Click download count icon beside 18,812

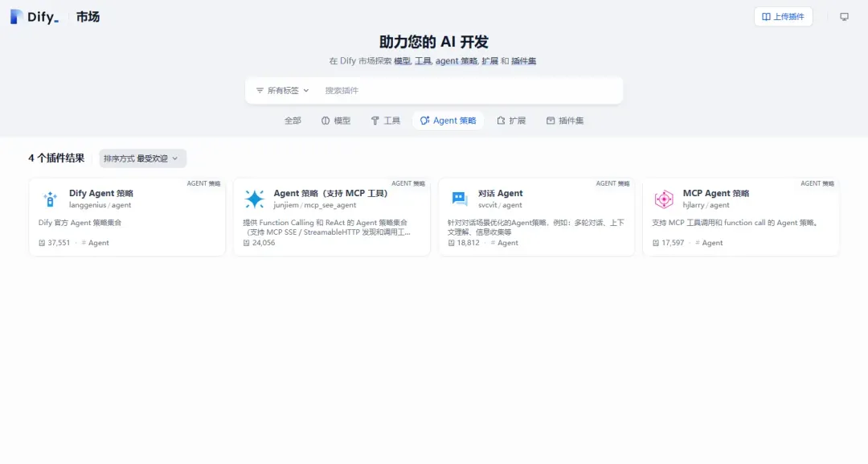[451, 243]
